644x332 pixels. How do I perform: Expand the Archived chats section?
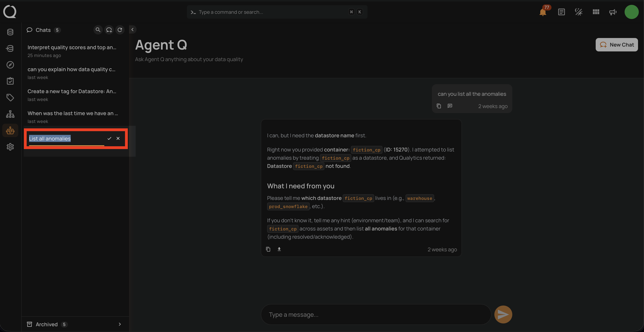[120, 324]
